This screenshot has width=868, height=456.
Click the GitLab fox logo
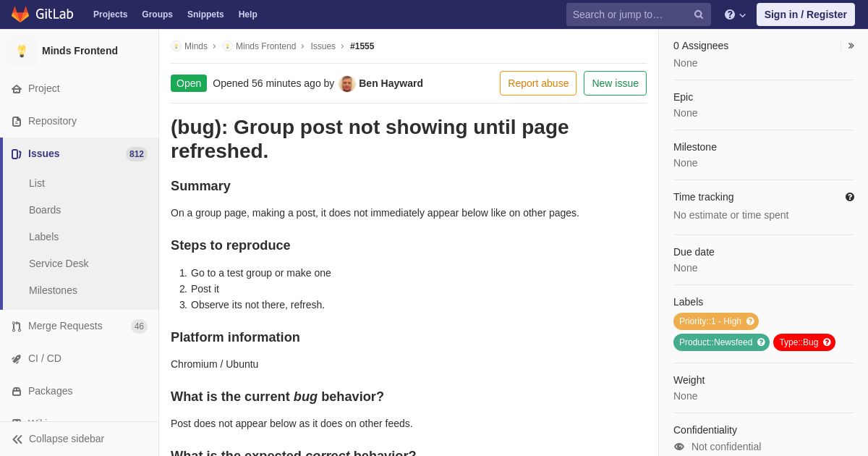point(20,14)
